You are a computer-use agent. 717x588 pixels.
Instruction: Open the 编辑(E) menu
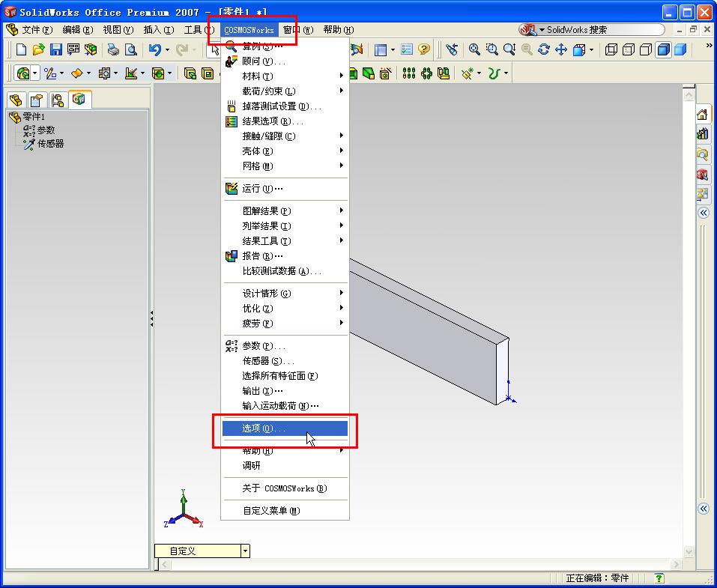pyautogui.click(x=77, y=30)
